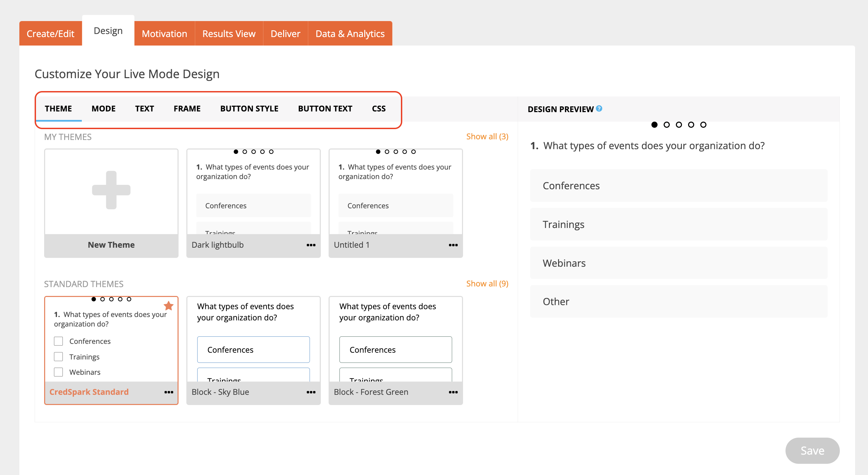This screenshot has width=868, height=475.
Task: Click the Save button
Action: pyautogui.click(x=812, y=451)
